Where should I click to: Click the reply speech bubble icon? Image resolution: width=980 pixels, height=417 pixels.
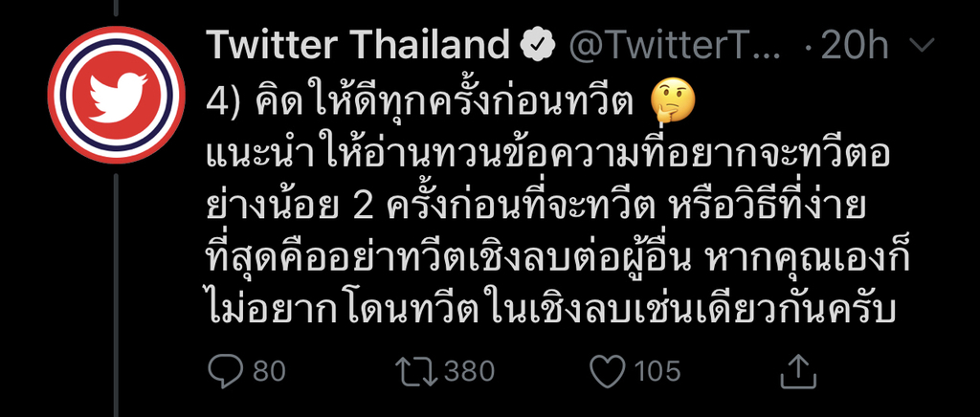tap(227, 369)
